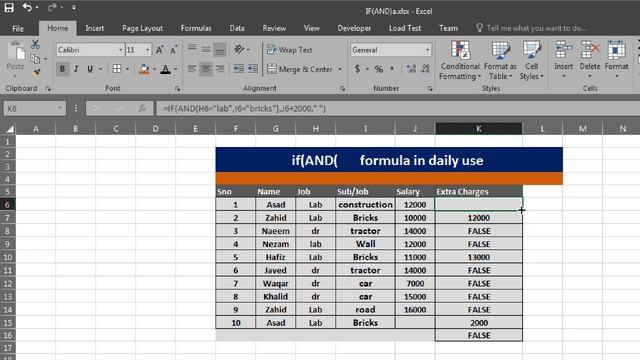The width and height of the screenshot is (640, 360).
Task: Click the formula bar text
Action: [244, 108]
